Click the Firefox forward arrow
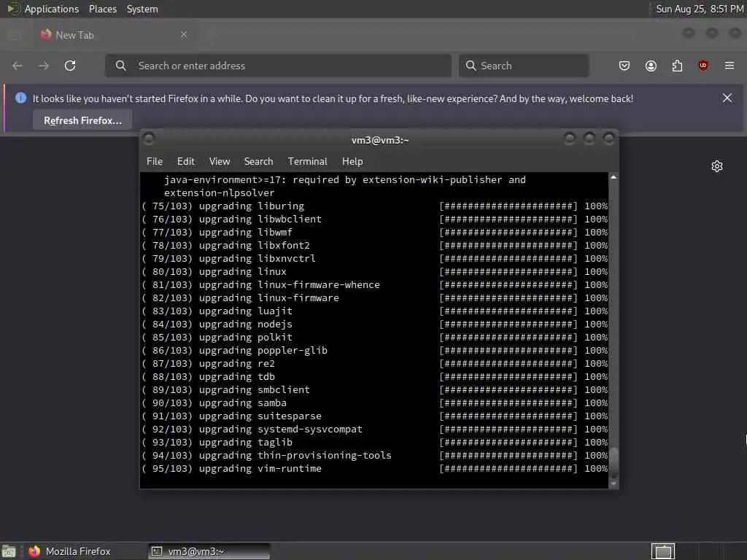The width and height of the screenshot is (747, 560). (x=44, y=66)
